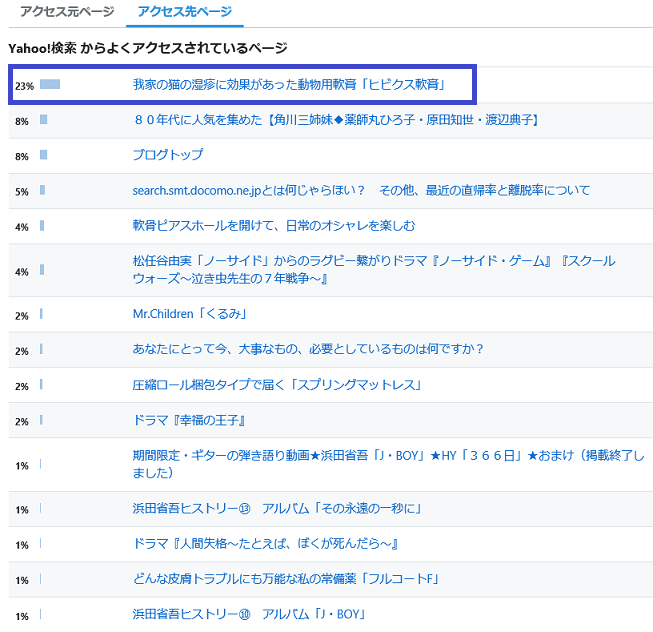Open the ドラマ『人間失格』 link
Screen dimensions: 653x632
tap(265, 544)
